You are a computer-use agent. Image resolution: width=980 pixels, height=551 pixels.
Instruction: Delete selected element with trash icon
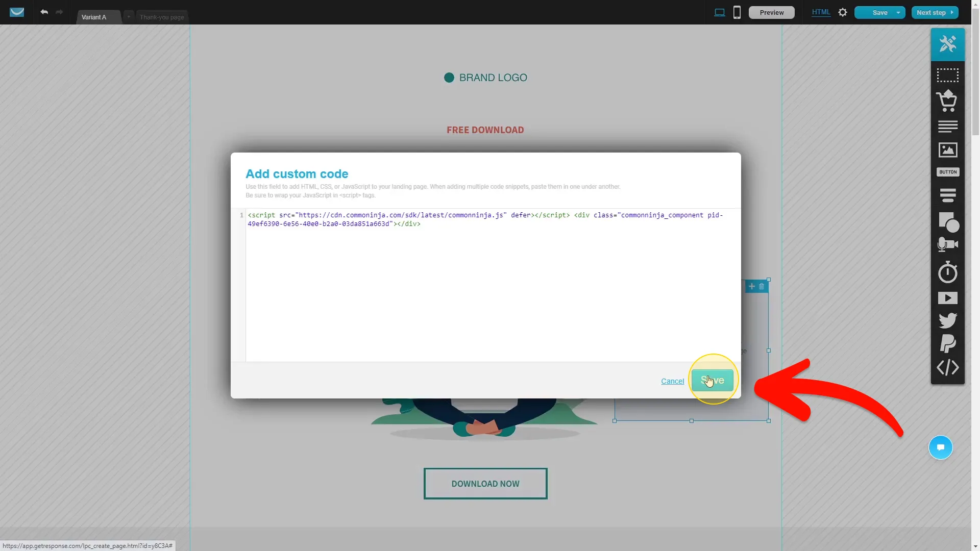pyautogui.click(x=762, y=286)
